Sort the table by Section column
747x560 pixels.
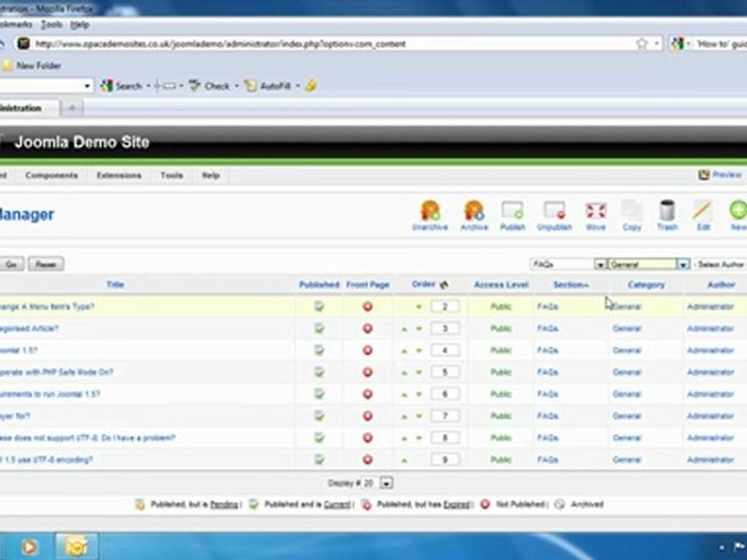[x=570, y=285]
